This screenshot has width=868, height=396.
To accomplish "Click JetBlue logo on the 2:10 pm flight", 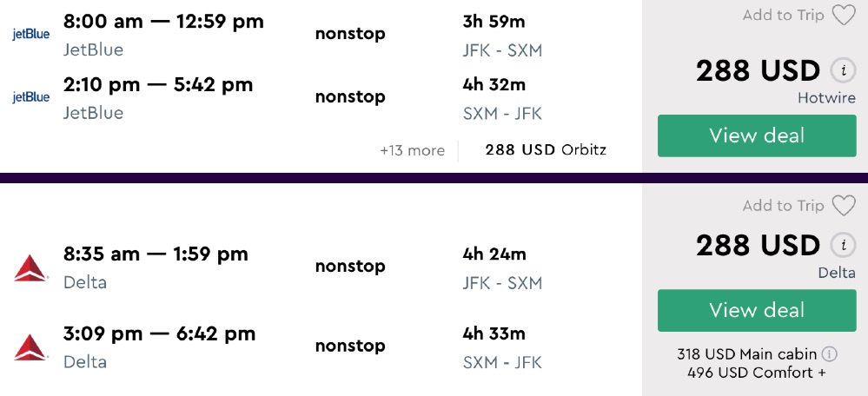I will pyautogui.click(x=31, y=97).
